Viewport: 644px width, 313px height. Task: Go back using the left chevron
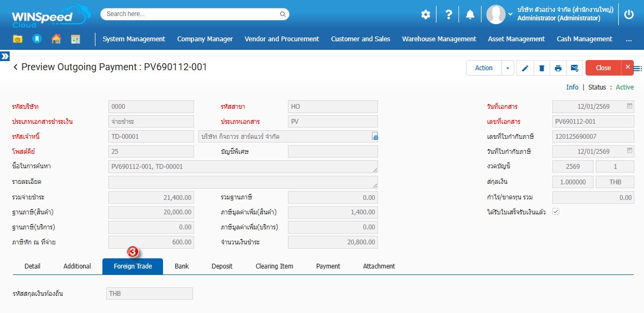pos(16,68)
